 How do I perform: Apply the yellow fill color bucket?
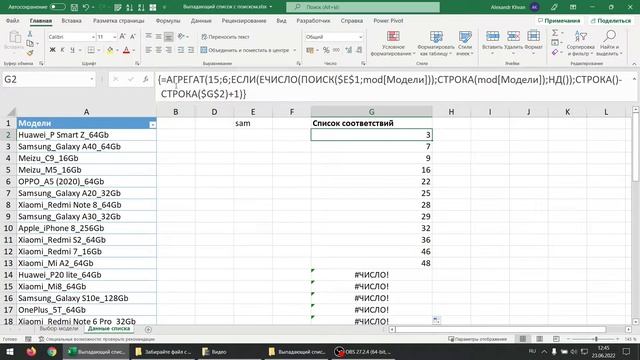[x=110, y=50]
